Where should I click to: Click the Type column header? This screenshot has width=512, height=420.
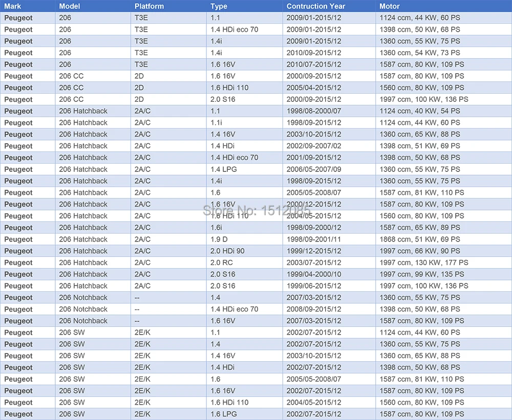click(x=219, y=6)
